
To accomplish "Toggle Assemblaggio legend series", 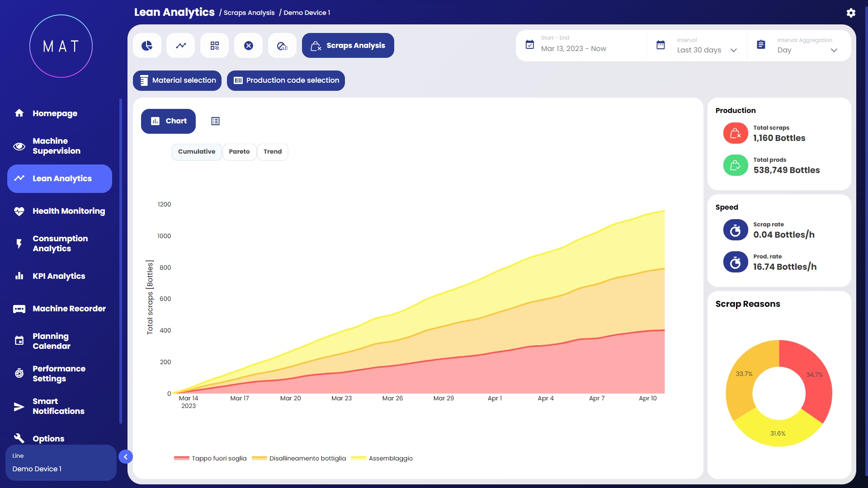I will pyautogui.click(x=382, y=458).
